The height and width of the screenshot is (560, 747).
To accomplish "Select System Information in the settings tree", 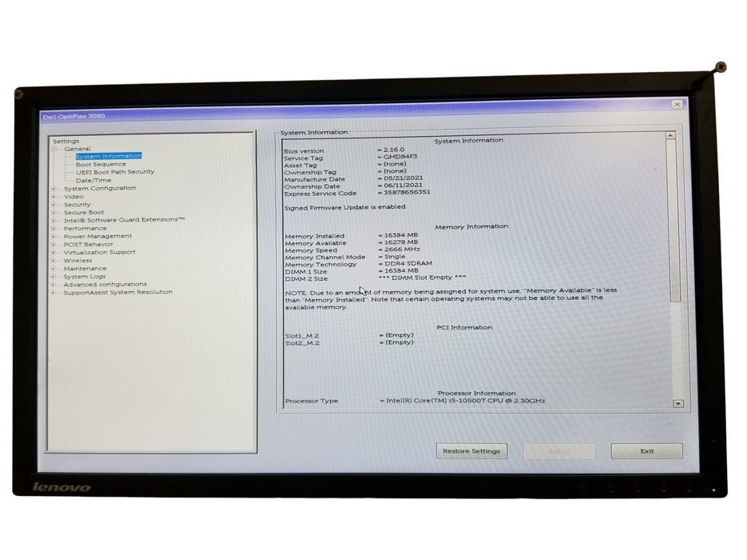I will click(109, 156).
